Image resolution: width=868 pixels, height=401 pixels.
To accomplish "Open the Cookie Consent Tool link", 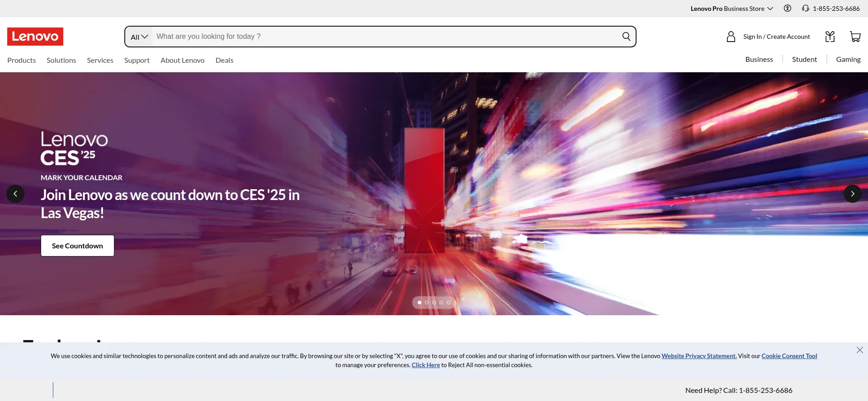I will tap(789, 356).
